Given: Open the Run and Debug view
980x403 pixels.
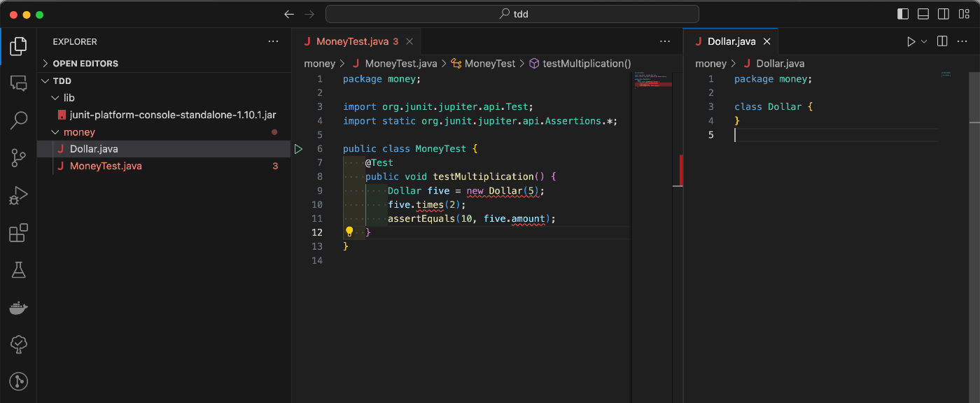Looking at the screenshot, I should click(19, 195).
